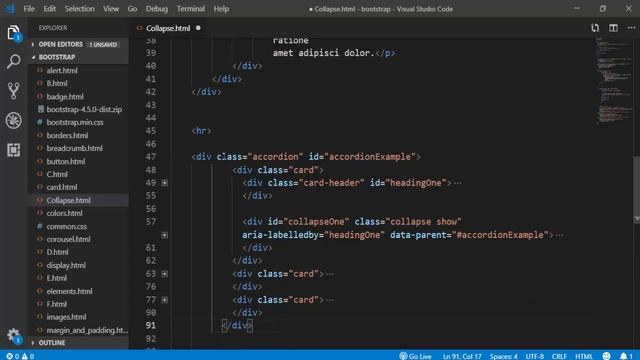
Task: Open the Go menu
Action: (x=132, y=9)
